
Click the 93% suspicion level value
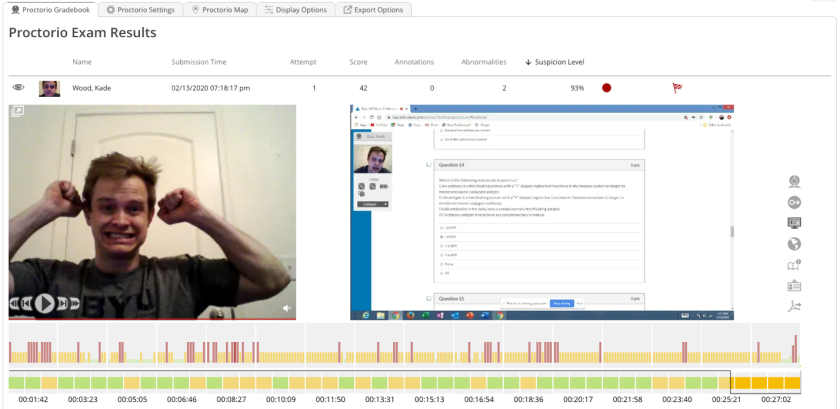pyautogui.click(x=577, y=88)
